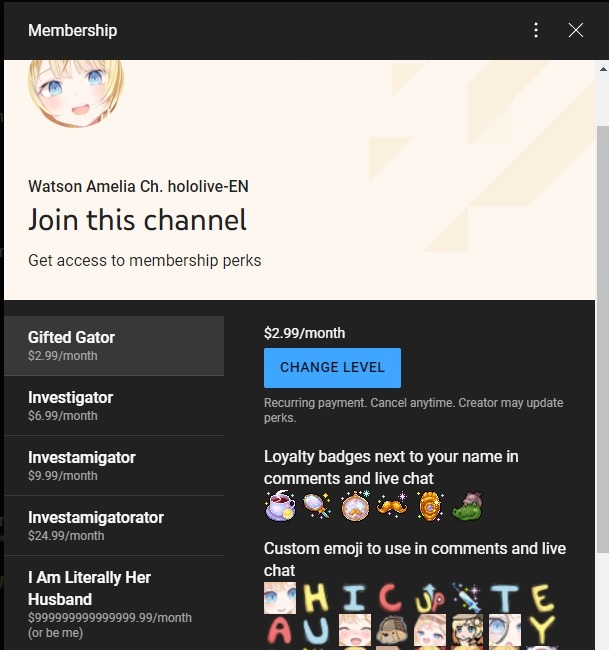Click the golden mustache loyalty badge
609x650 pixels.
(392, 506)
